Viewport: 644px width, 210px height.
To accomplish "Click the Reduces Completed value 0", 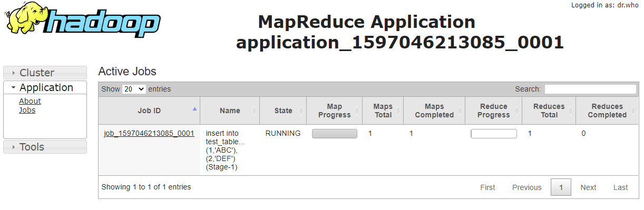I will [x=583, y=133].
